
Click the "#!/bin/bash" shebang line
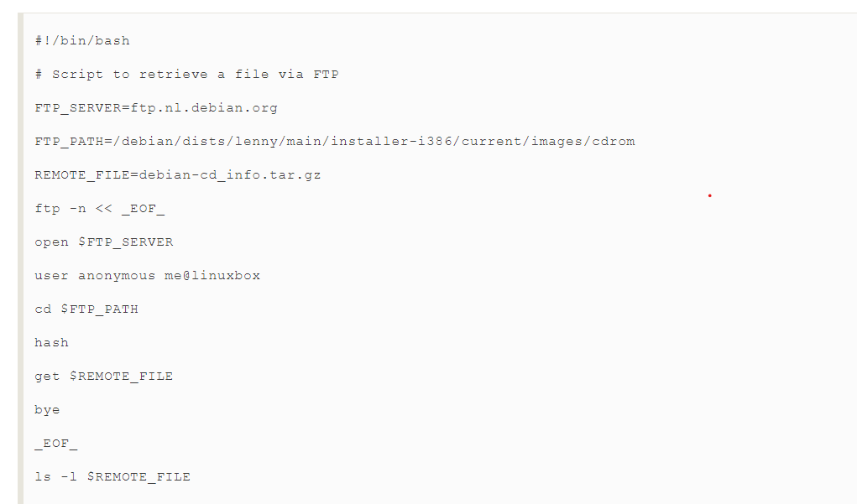point(82,40)
